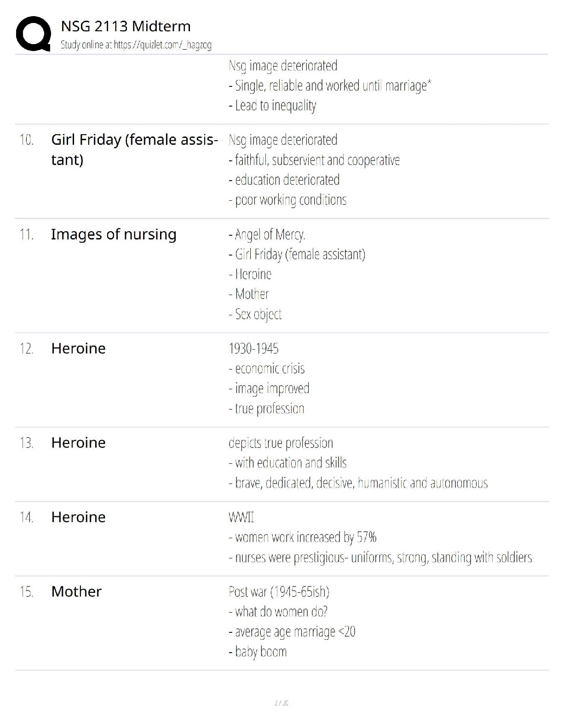
Task: Click the NSG 2113 Midterm title
Action: click(x=126, y=26)
